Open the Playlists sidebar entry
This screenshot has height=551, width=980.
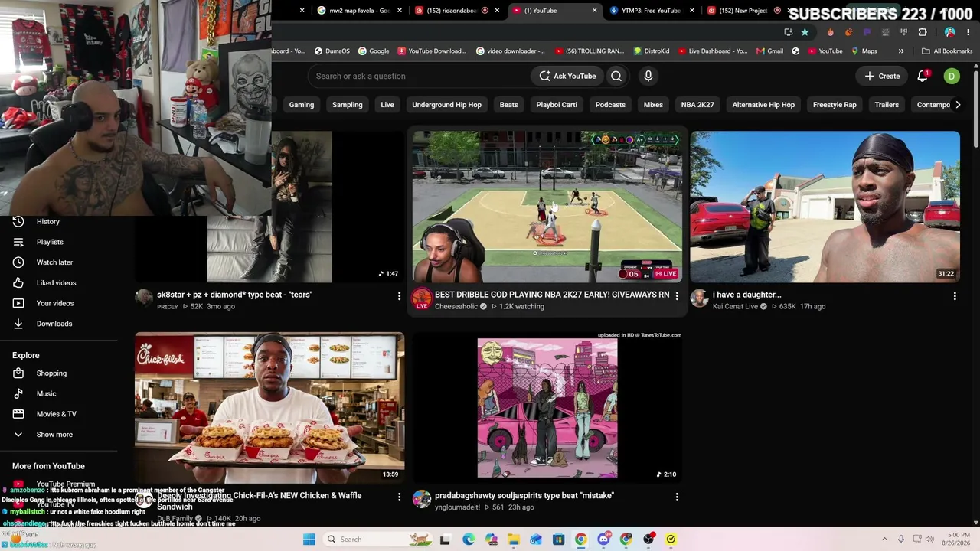coord(50,242)
